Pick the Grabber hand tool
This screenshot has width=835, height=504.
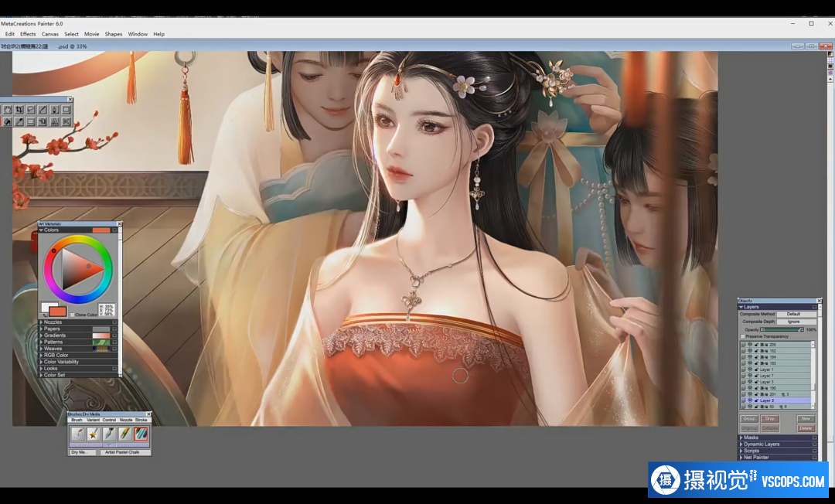click(8, 111)
